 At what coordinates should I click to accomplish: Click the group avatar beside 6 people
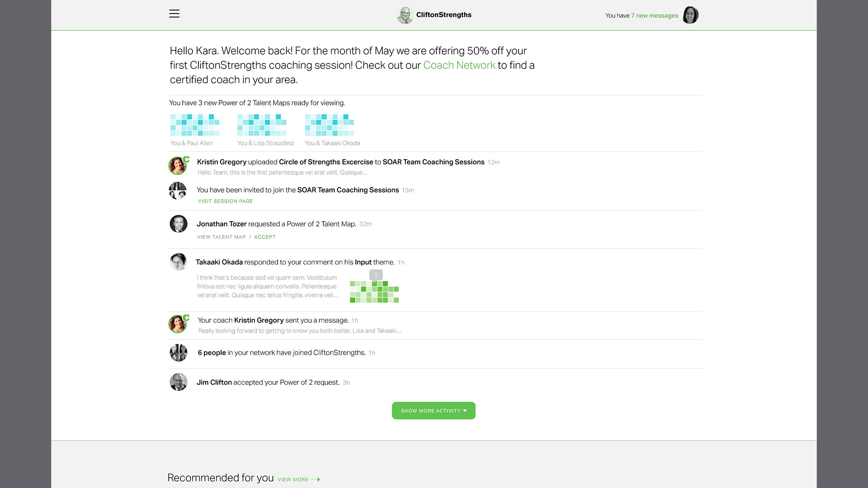(178, 353)
